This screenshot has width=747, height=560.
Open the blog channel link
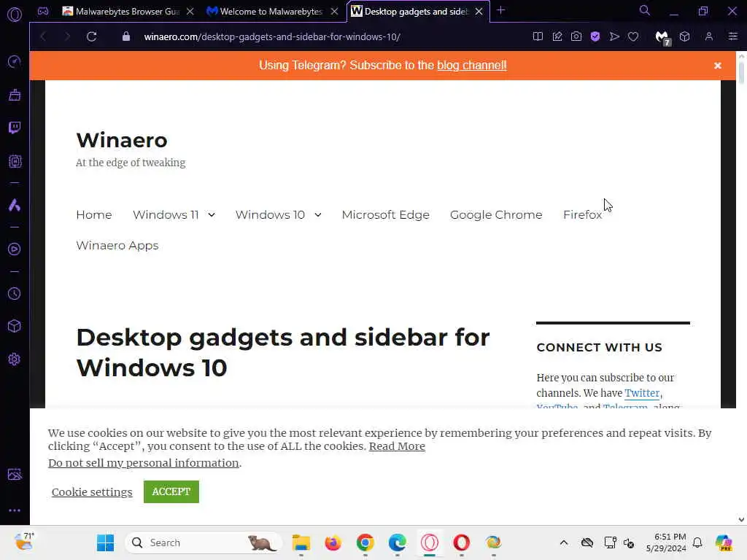[x=472, y=65]
